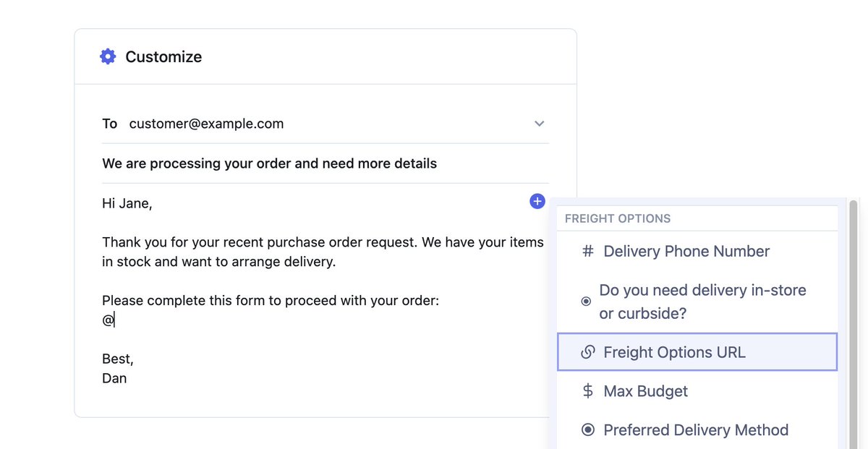The width and height of the screenshot is (868, 449).
Task: Choose Preferred Delivery Method option
Action: [x=695, y=430]
